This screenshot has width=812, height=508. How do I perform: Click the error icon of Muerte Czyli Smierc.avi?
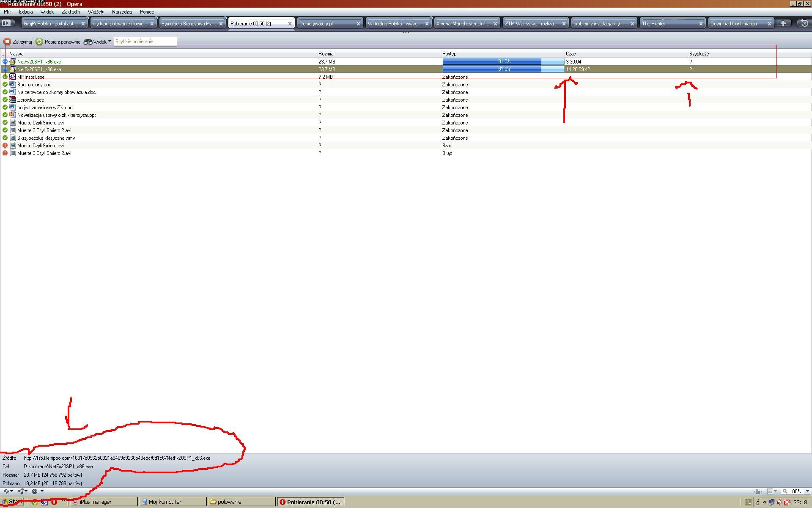pyautogui.click(x=5, y=146)
